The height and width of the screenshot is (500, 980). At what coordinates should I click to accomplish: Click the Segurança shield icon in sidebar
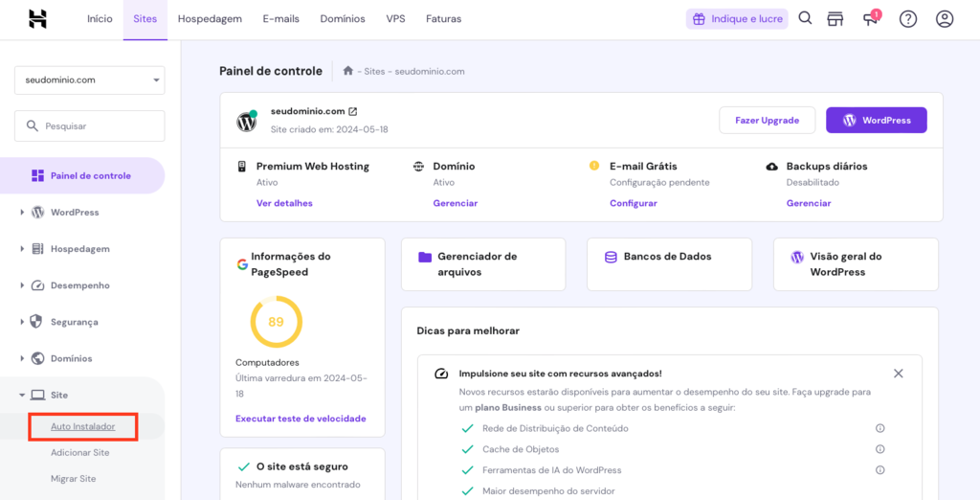point(37,322)
